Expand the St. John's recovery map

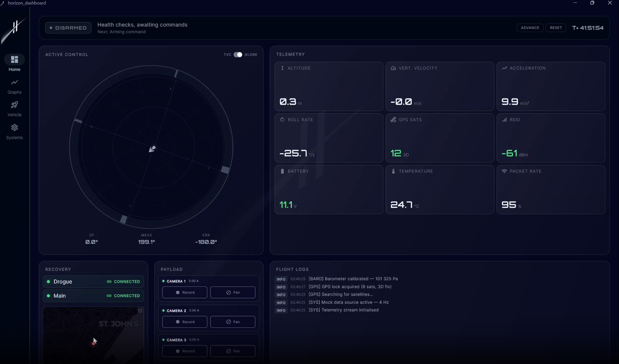click(x=140, y=311)
